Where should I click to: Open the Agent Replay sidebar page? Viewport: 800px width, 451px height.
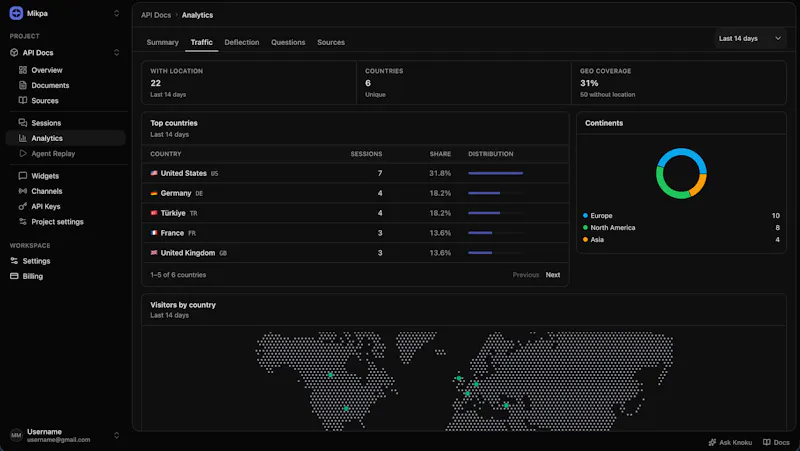pyautogui.click(x=65, y=154)
